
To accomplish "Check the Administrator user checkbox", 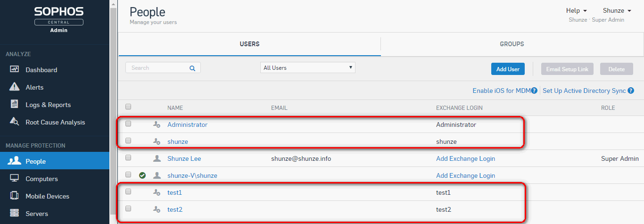I will (x=128, y=124).
